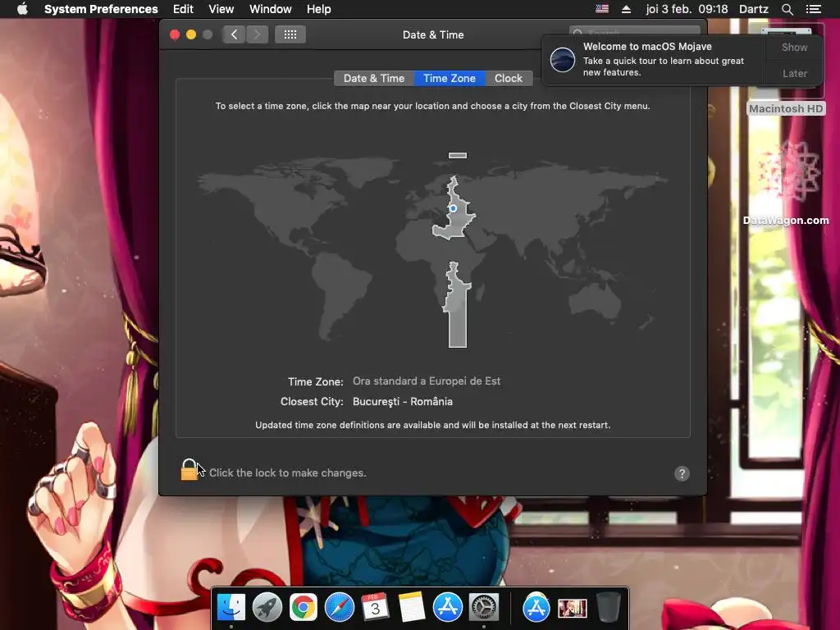Go back with the left chevron button

pyautogui.click(x=234, y=34)
